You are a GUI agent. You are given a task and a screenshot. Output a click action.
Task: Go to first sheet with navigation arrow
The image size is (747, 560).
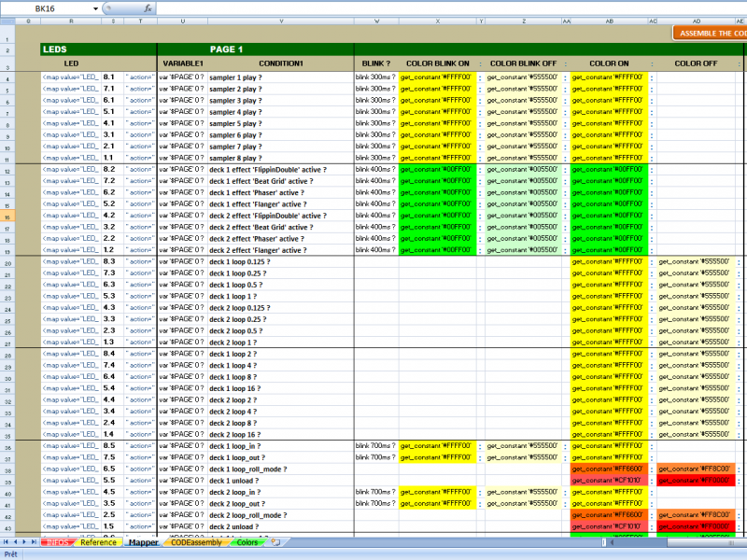(x=6, y=542)
